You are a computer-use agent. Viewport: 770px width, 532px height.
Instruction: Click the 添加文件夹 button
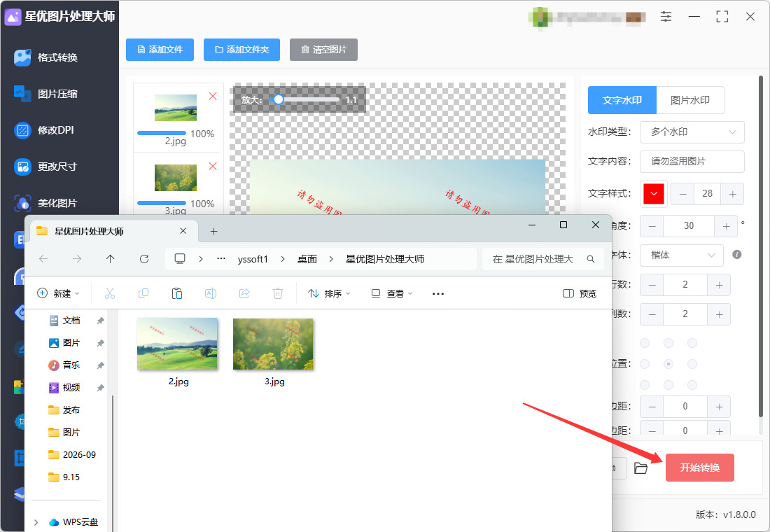click(241, 50)
